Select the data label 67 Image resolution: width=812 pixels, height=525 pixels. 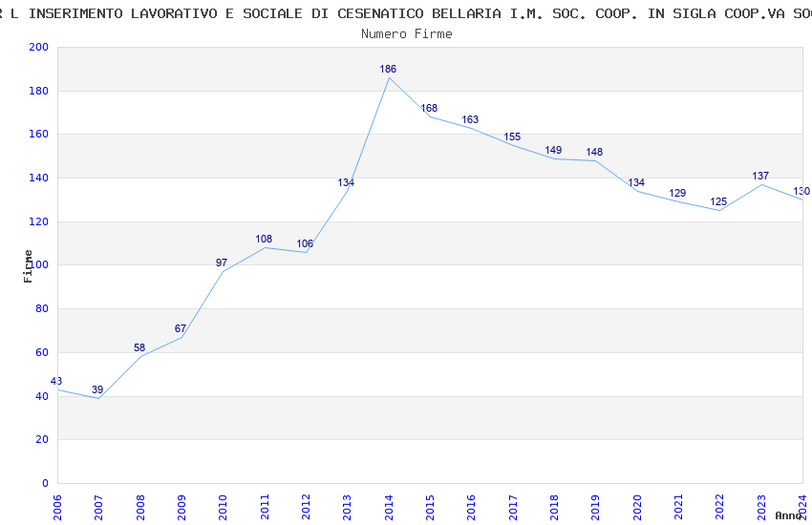pos(181,328)
